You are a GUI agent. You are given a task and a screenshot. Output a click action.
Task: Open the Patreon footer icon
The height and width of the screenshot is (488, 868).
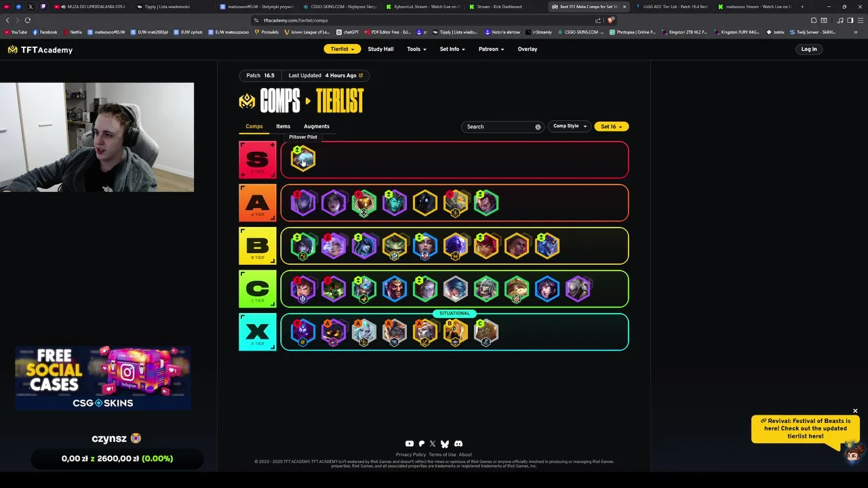(421, 444)
